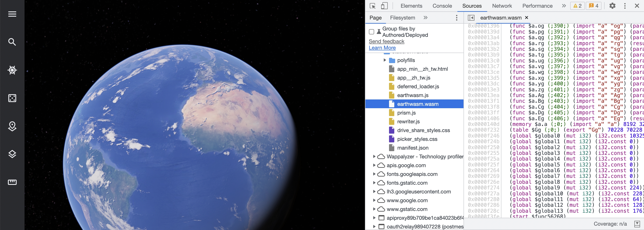
Task: Switch to the Network tab
Action: [x=502, y=6]
